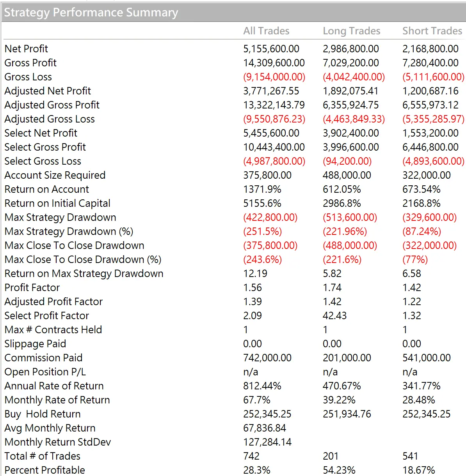Viewport: 466px width, 476px height.
Task: Click the Gross Loss All Trades value
Action: pyautogui.click(x=274, y=77)
